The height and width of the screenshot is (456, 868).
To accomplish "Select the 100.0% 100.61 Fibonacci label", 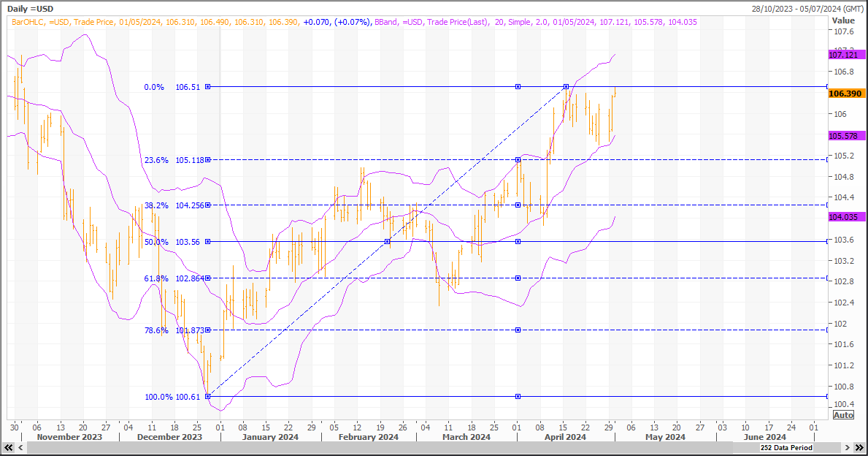I will [x=172, y=397].
